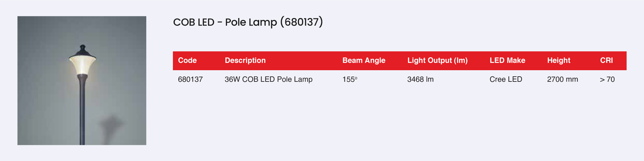Select the Height column header
Screen dimensions: 644x161
point(559,61)
